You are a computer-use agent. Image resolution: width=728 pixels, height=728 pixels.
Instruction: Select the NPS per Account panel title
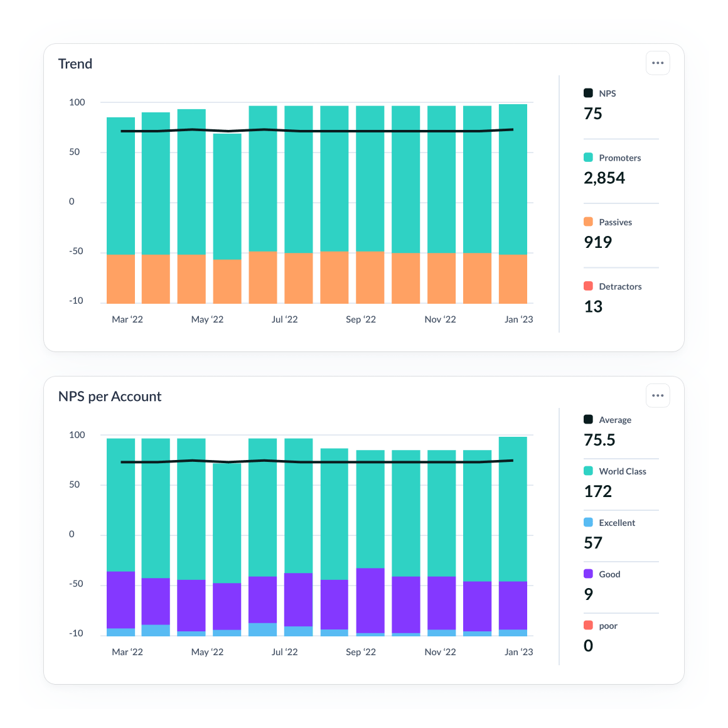110,396
